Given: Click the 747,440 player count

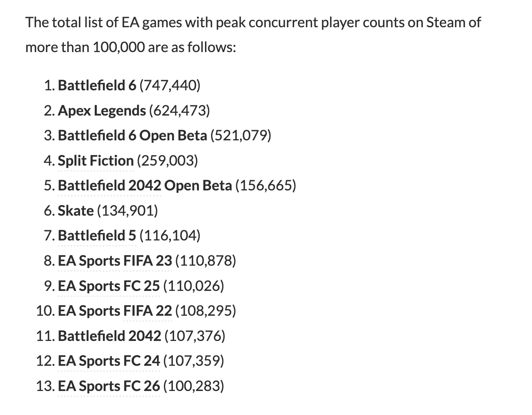Looking at the screenshot, I should [170, 85].
